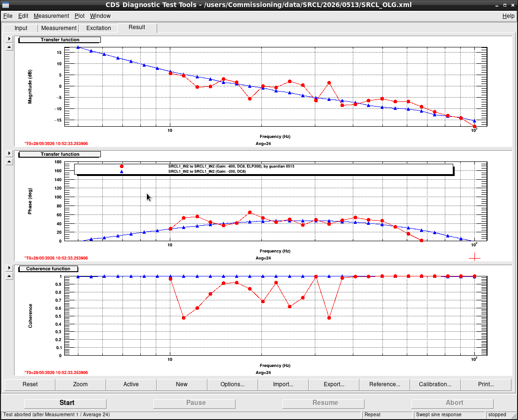Click the window menu icon in the title bar
518x420 pixels.
pos(5,5)
